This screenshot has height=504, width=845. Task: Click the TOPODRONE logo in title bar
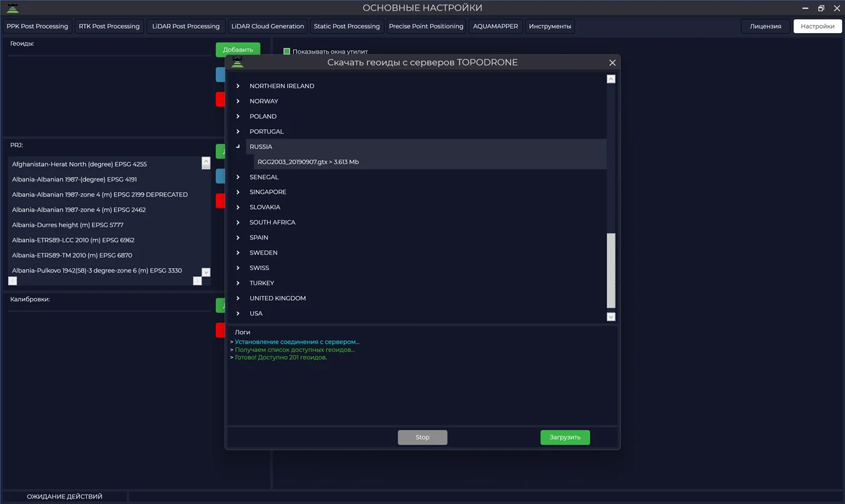coord(12,8)
